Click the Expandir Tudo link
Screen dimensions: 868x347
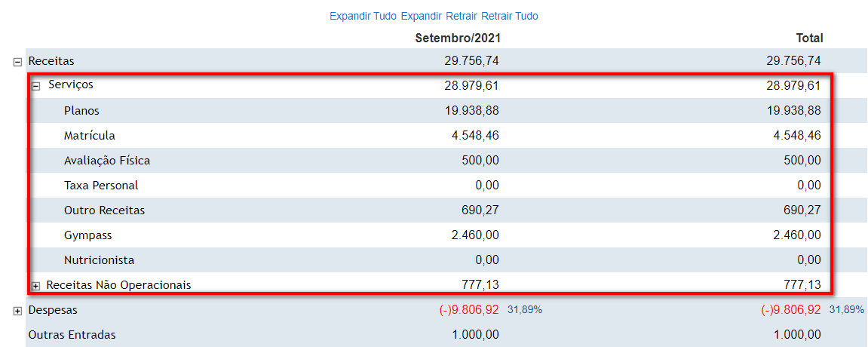363,16
